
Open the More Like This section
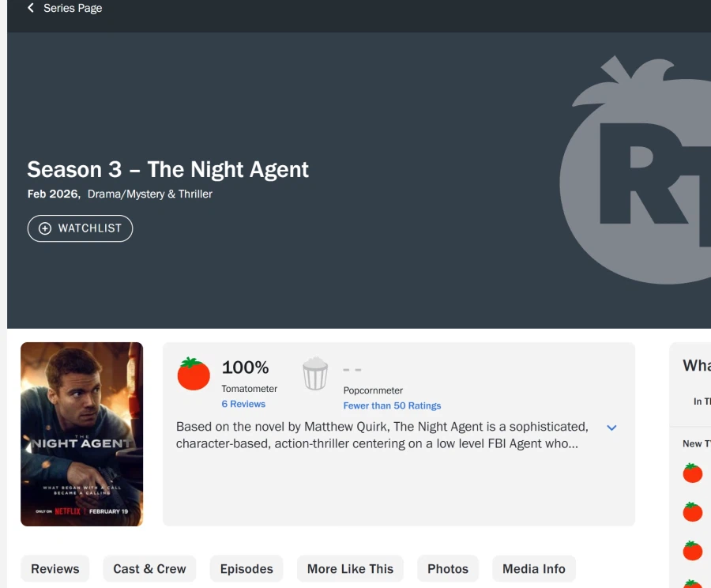click(350, 569)
